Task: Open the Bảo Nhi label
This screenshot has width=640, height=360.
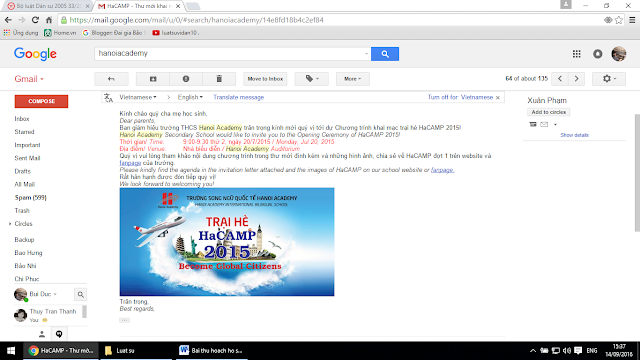Action: [25, 266]
